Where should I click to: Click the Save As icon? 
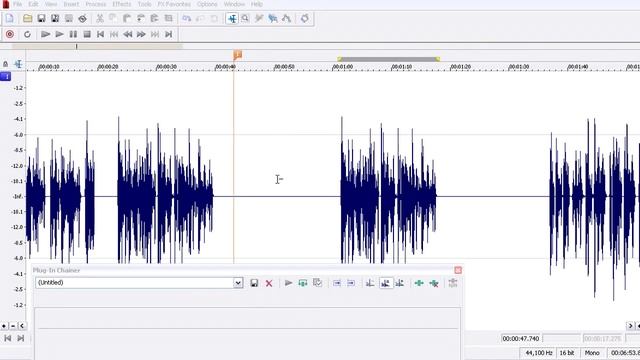55,18
